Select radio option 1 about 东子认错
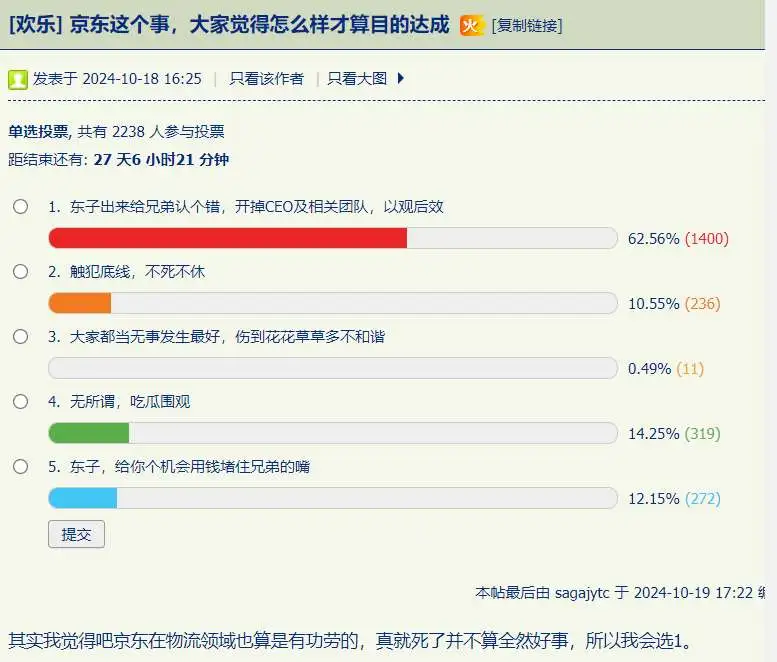 click(20, 207)
